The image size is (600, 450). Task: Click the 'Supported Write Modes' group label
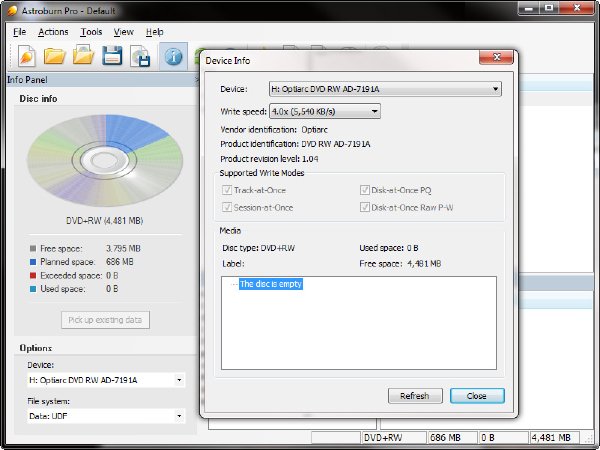262,173
